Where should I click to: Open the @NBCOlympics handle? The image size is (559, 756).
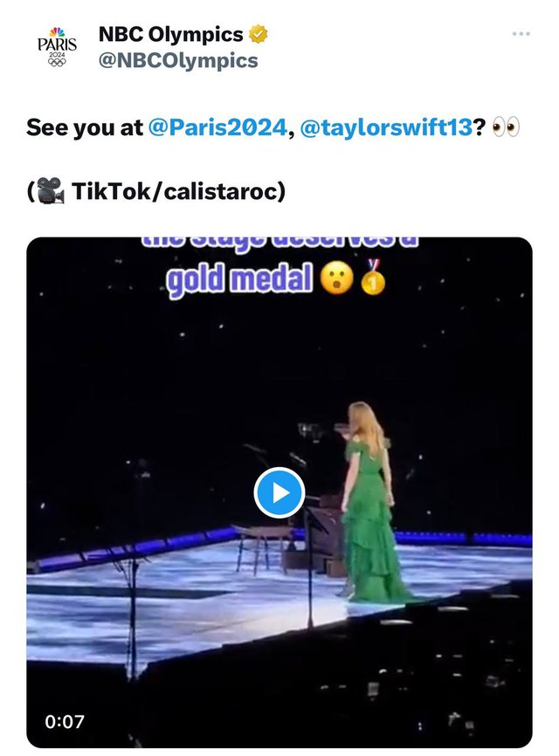pos(178,61)
